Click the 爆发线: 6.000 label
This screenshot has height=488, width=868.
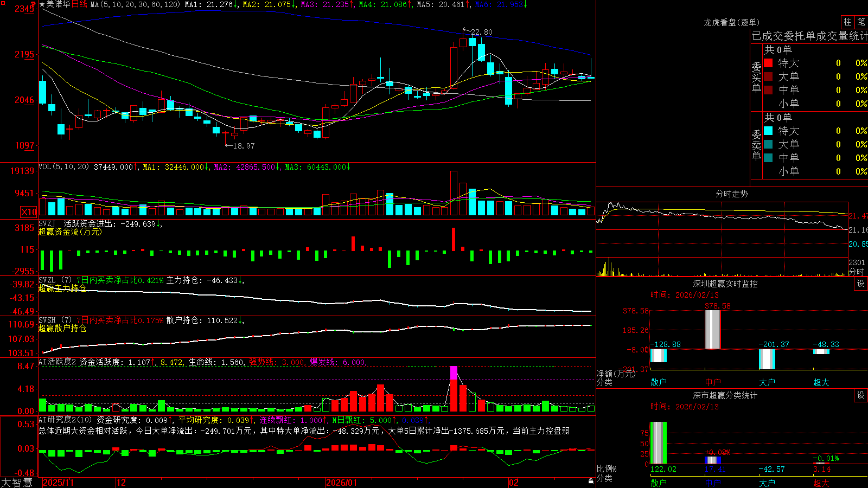click(337, 362)
